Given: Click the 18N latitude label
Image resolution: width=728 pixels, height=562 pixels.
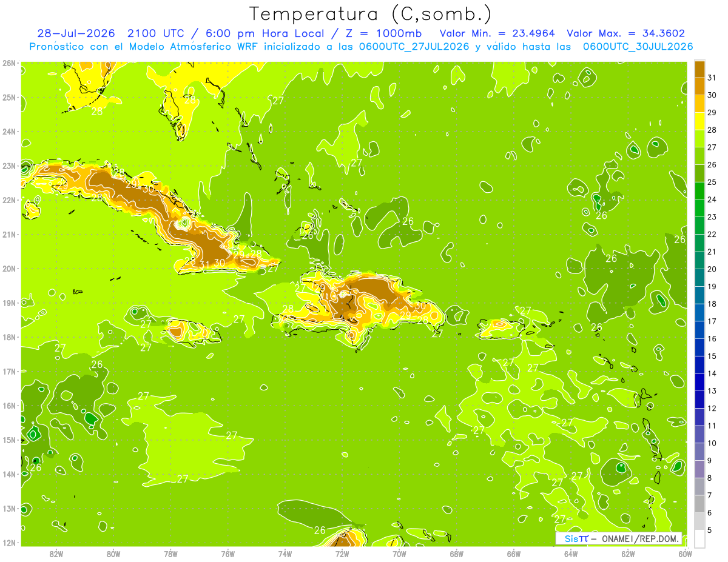Looking at the screenshot, I should 8,337.
